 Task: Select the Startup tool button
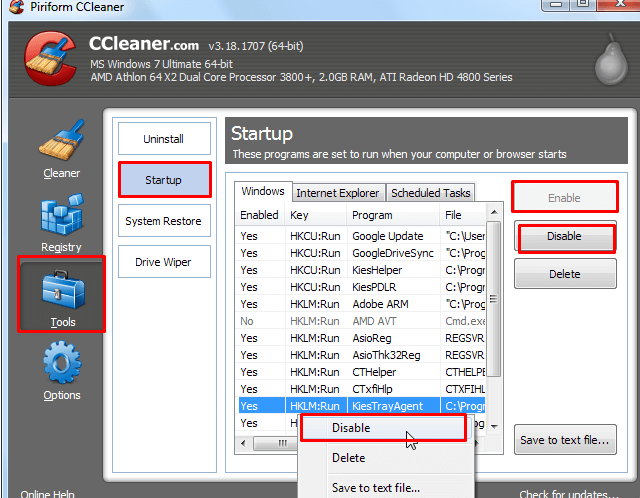(x=164, y=180)
